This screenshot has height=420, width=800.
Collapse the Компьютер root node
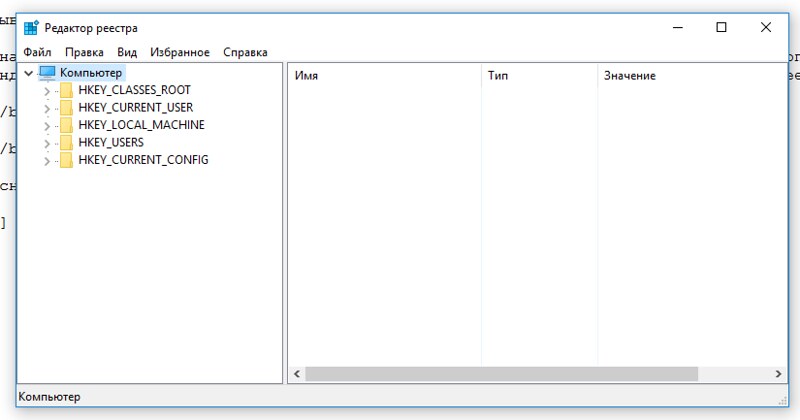pyautogui.click(x=28, y=73)
